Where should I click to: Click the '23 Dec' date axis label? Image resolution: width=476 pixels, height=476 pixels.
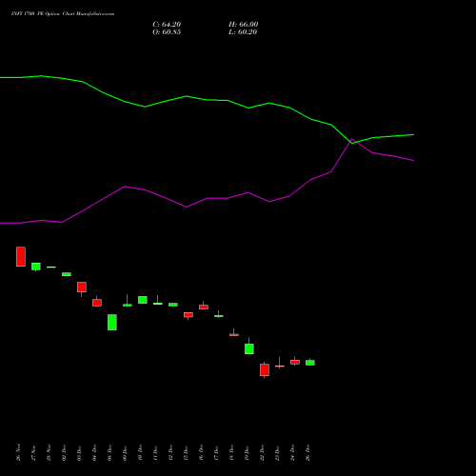277,452
